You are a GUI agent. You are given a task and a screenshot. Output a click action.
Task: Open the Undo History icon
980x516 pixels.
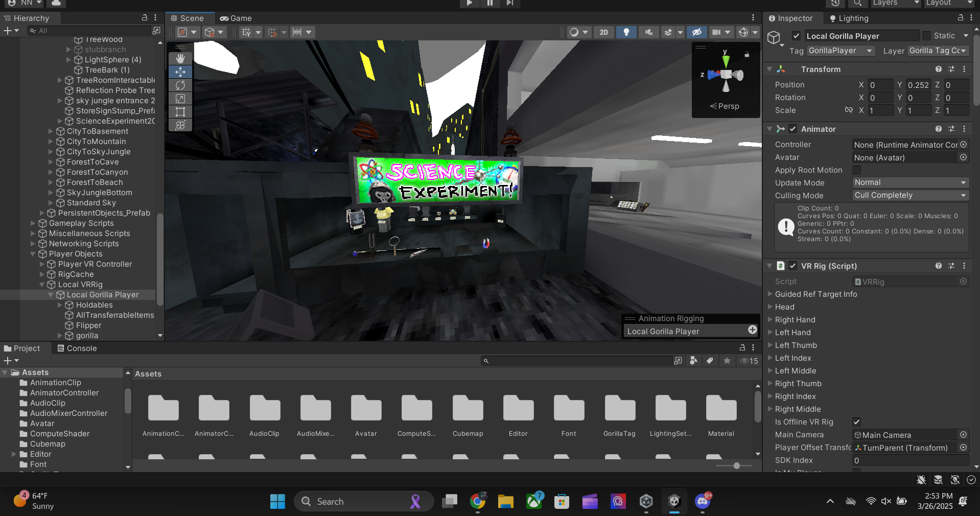[x=835, y=3]
